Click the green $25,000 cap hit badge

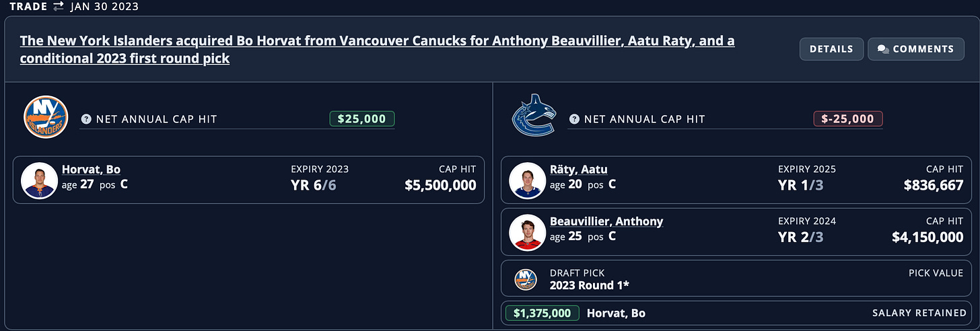[361, 119]
